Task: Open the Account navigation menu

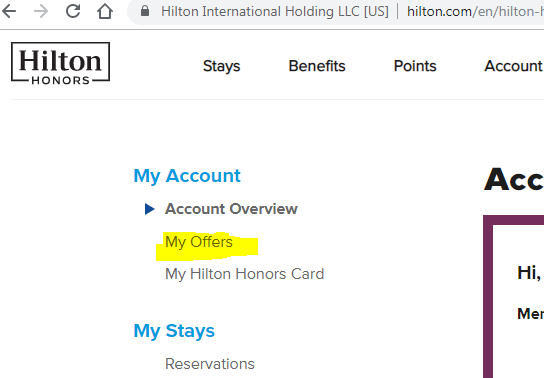Action: pos(513,66)
